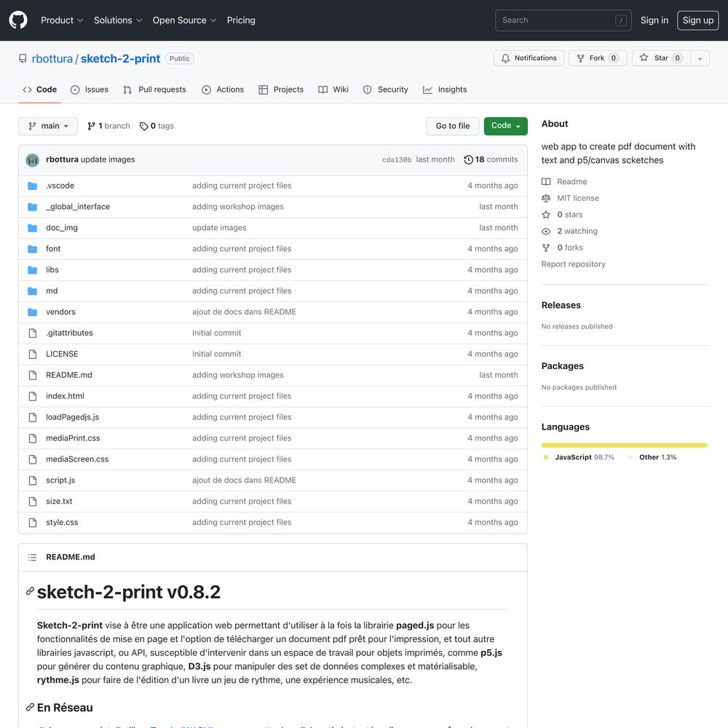Image resolution: width=728 pixels, height=728 pixels.
Task: Click the bell icon in Notifications
Action: [x=506, y=58]
